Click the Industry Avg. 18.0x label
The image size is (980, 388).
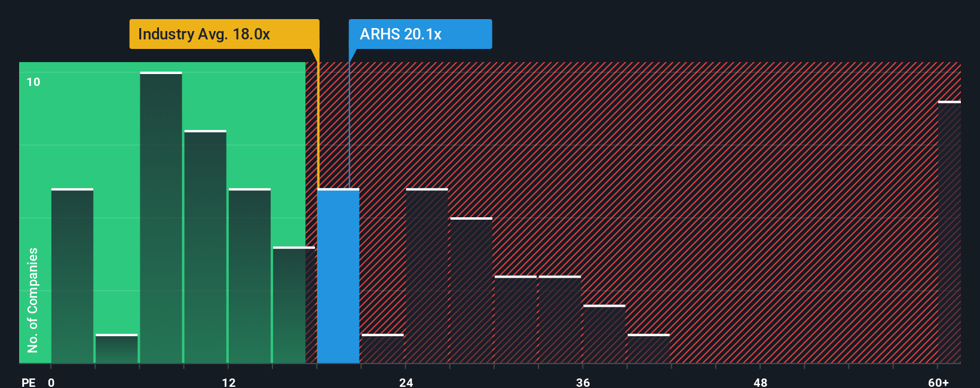pyautogui.click(x=224, y=34)
